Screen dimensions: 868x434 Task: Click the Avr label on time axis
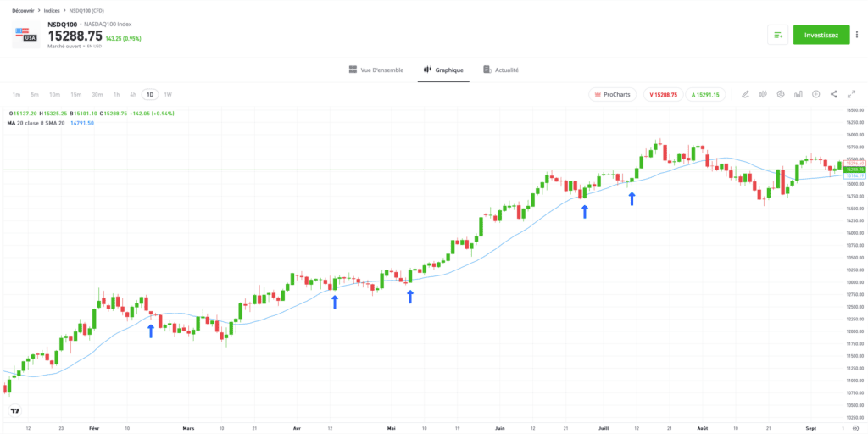pos(296,428)
